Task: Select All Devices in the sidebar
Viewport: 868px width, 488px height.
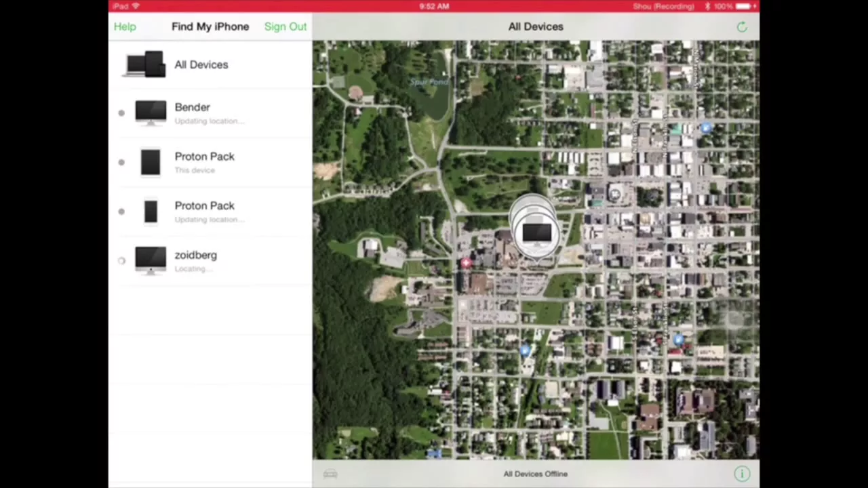Action: coord(210,64)
